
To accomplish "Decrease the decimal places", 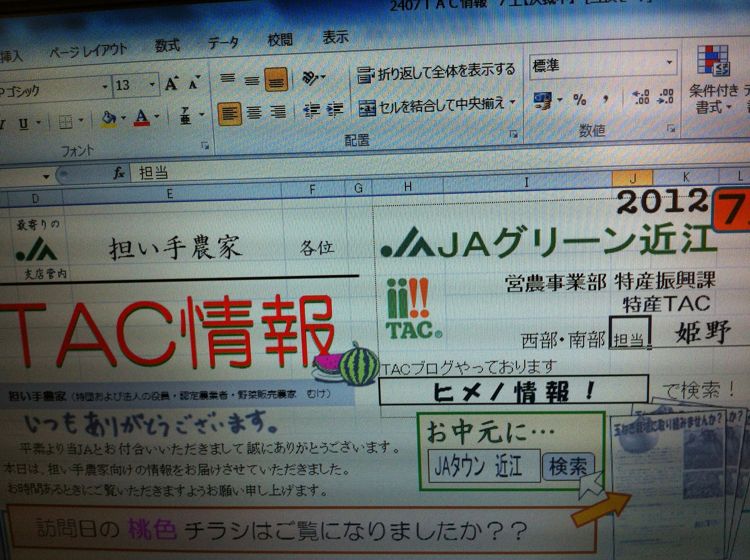I will click(x=666, y=96).
